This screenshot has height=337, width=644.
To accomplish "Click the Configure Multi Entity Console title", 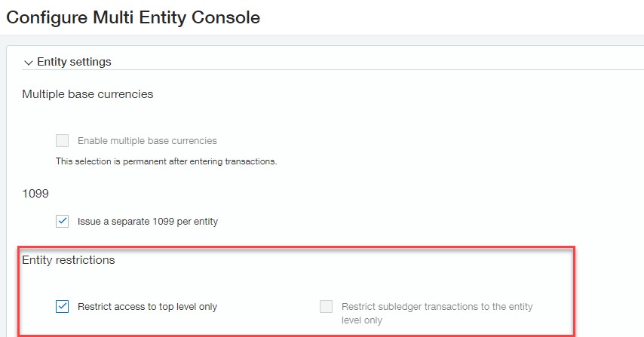I will coord(133,17).
